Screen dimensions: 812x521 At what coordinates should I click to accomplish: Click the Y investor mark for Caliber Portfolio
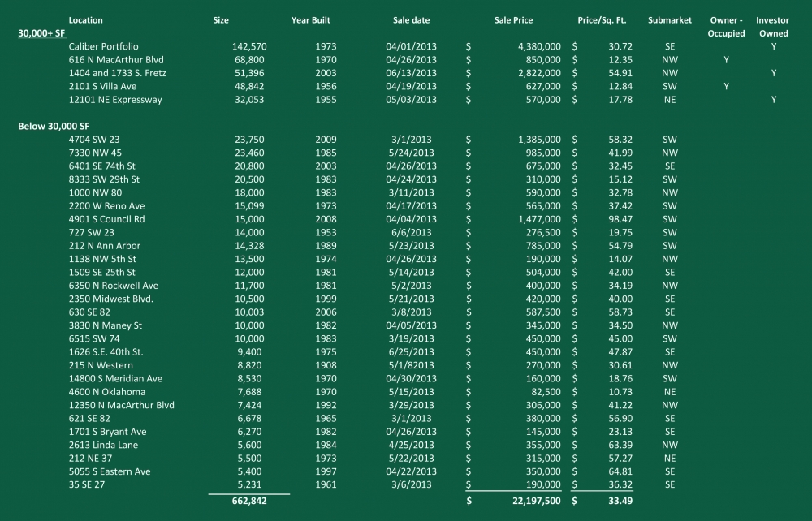(774, 46)
